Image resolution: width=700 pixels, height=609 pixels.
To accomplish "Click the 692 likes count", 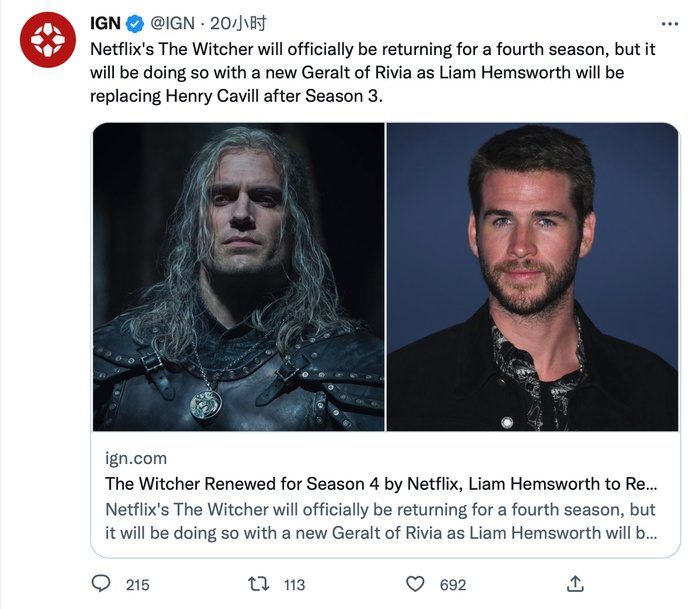I will point(453,584).
